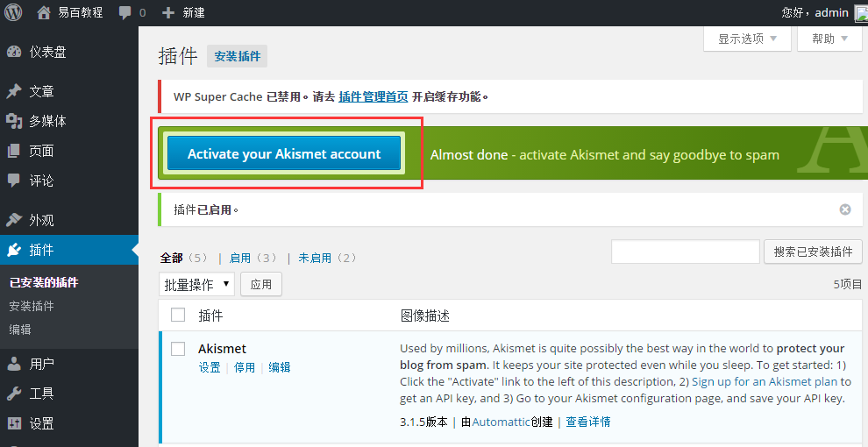Screen dimensions: 868x447
Task: Click the 应用 apply button
Action: (x=261, y=284)
